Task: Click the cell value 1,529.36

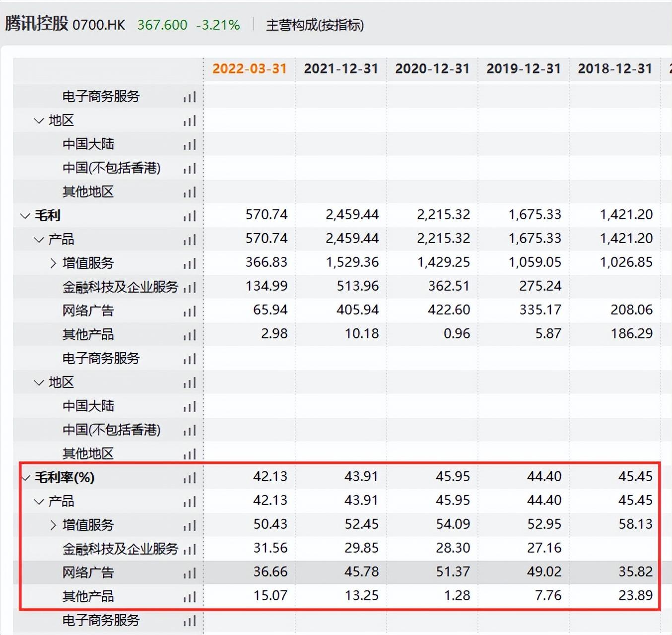Action: point(352,262)
